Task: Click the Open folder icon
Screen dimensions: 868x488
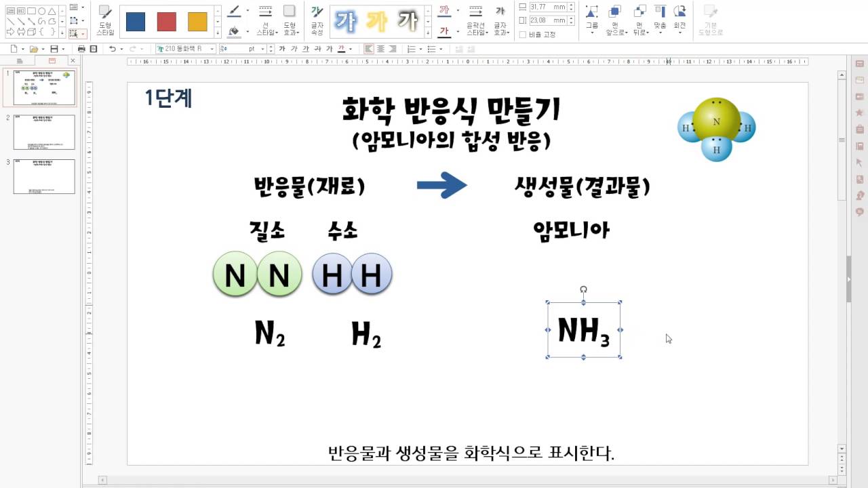Action: click(x=33, y=49)
